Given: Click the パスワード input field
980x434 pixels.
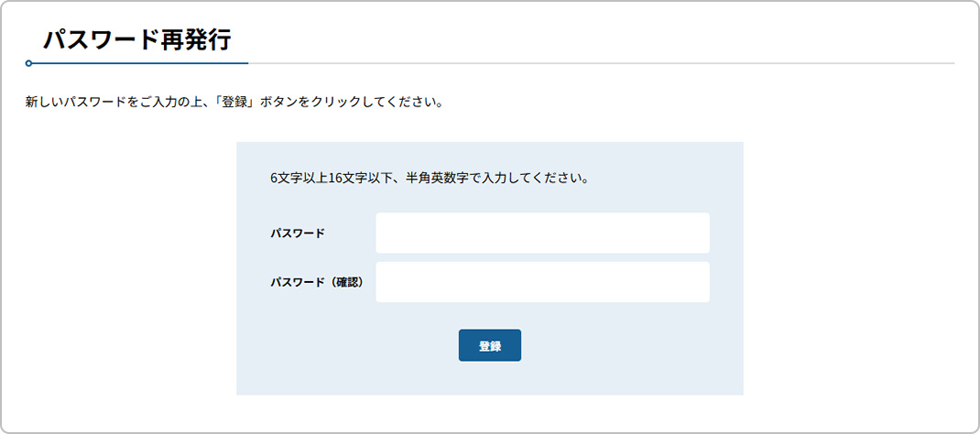Looking at the screenshot, I should [x=542, y=233].
